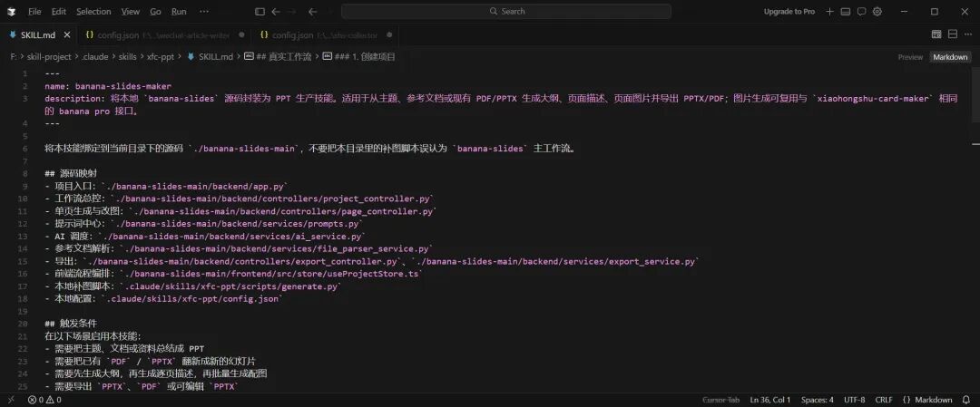Image resolution: width=980 pixels, height=407 pixels.
Task: Click the skills breadcrumb
Action: [x=128, y=57]
